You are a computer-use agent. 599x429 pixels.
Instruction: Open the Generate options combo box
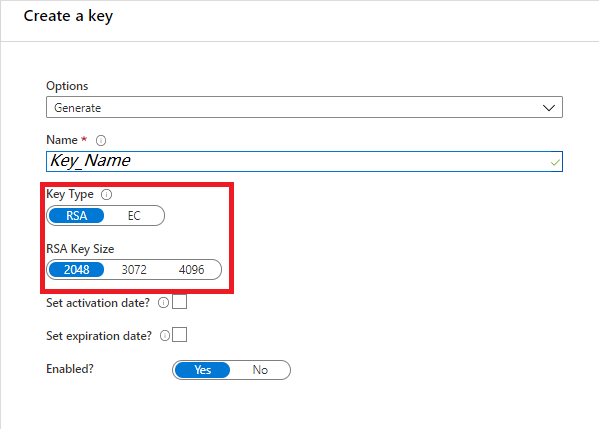(304, 107)
